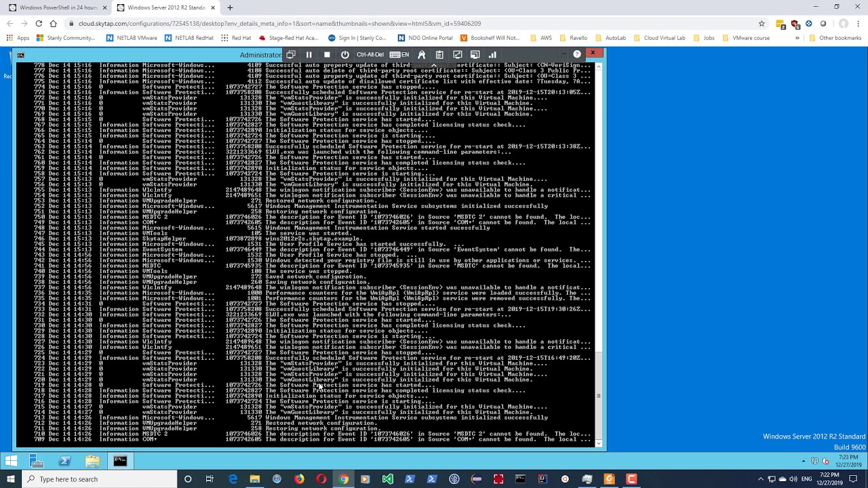This screenshot has height=488, width=868.
Task: Go to browser home page
Action: pyautogui.click(x=54, y=23)
